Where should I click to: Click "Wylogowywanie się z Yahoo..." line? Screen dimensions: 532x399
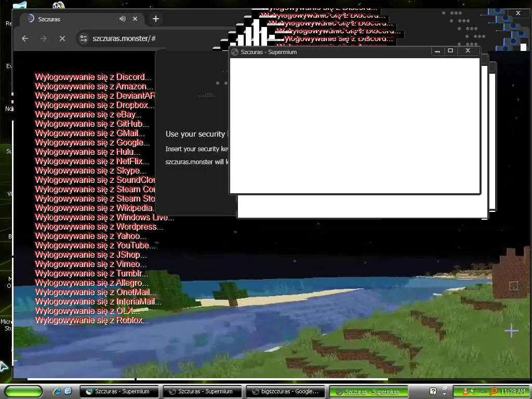pos(90,236)
